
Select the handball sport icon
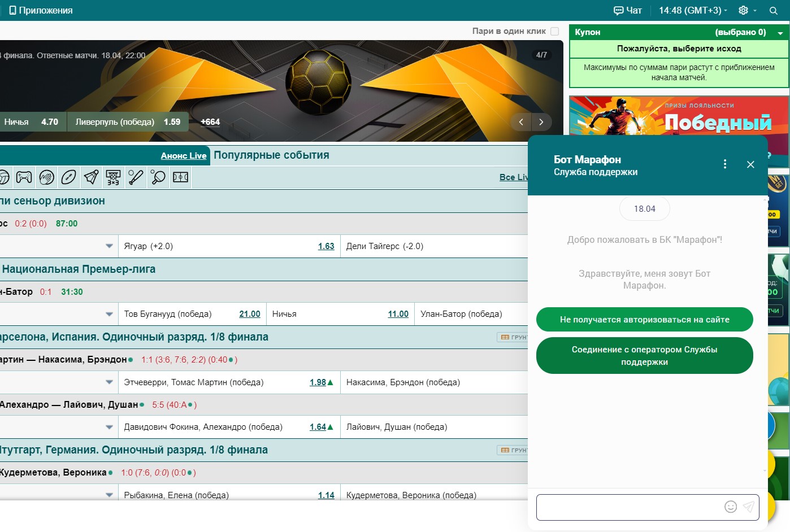click(46, 177)
